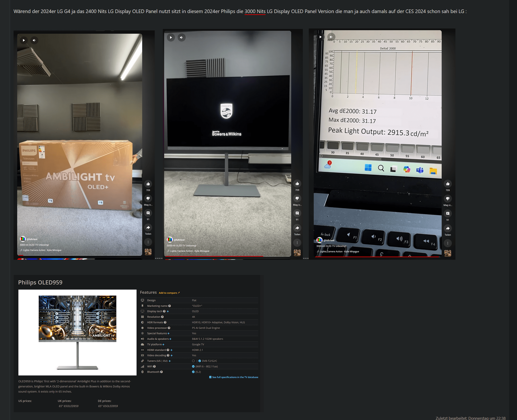The image size is (517, 420).
Task: Dislike the Philips TV on stand video
Action: pos(297,198)
